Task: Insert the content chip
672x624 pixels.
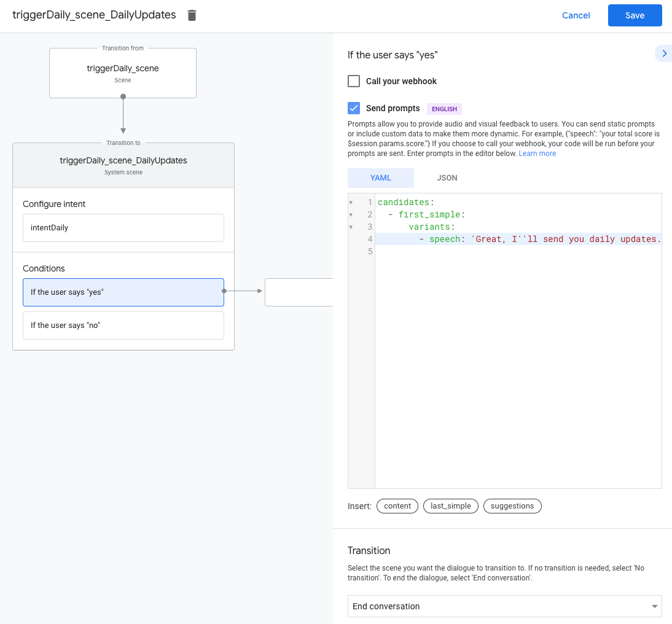Action: click(397, 506)
